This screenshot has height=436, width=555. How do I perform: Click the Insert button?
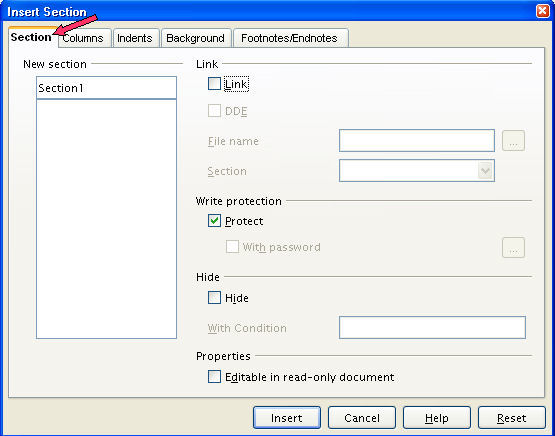click(287, 418)
